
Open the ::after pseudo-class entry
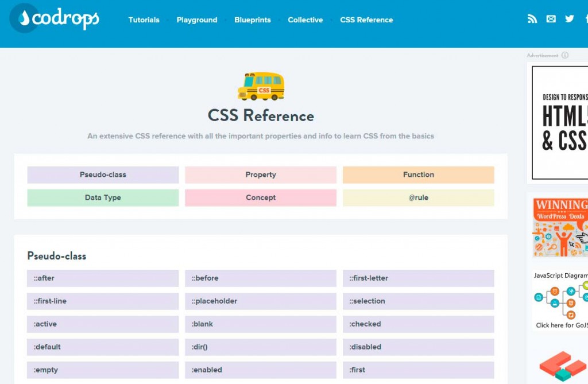(x=103, y=278)
